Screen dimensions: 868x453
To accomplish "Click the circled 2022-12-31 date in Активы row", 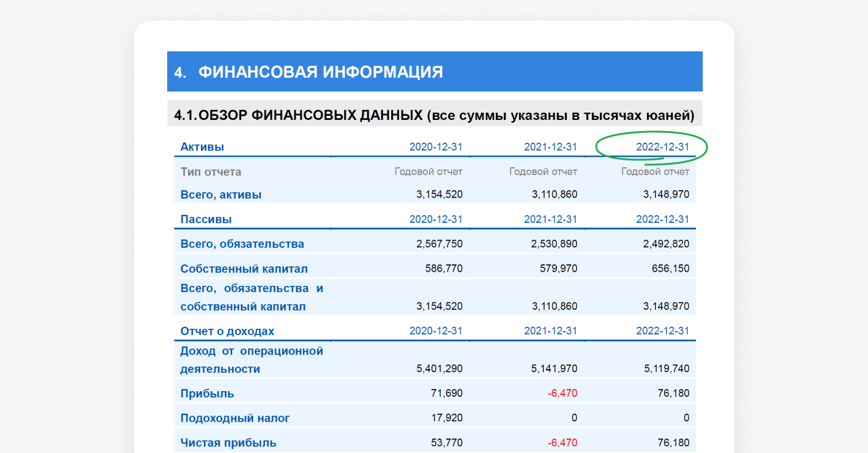I will tap(662, 147).
